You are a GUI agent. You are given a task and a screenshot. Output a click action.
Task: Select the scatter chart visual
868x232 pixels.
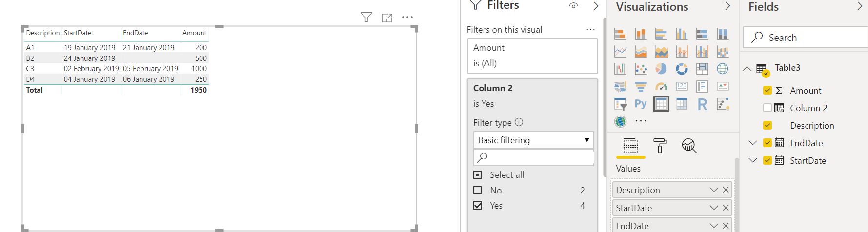point(641,69)
